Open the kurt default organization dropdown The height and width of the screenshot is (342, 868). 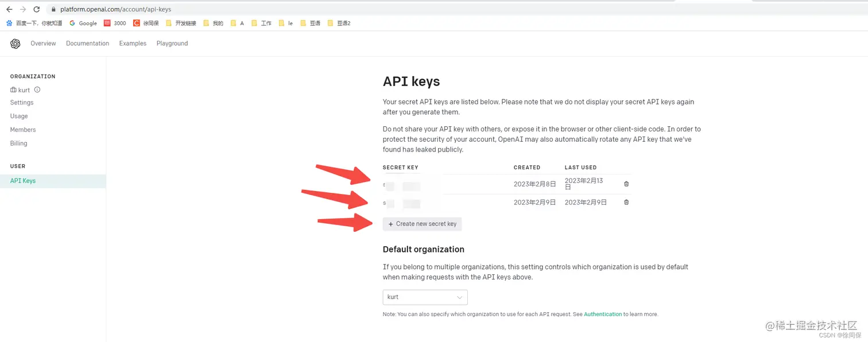(425, 297)
